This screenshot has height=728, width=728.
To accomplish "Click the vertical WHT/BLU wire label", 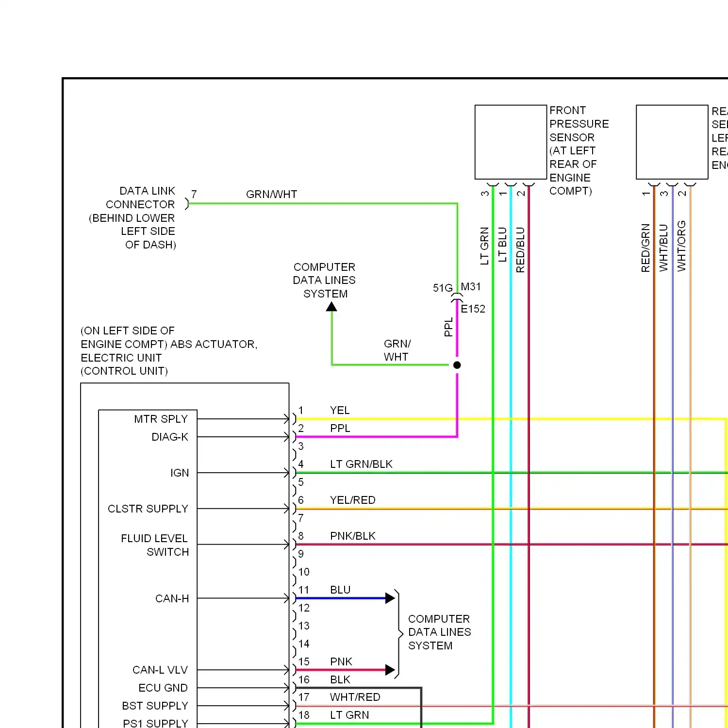I will pos(663,248).
